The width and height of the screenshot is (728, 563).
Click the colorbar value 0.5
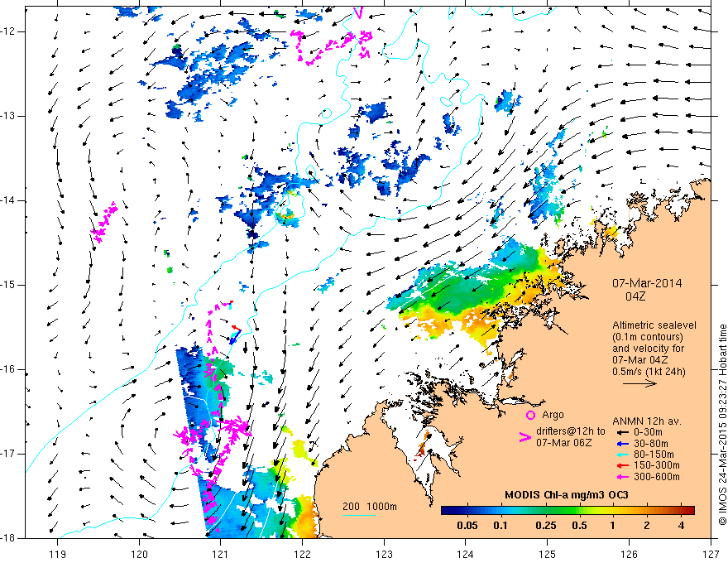(579, 526)
